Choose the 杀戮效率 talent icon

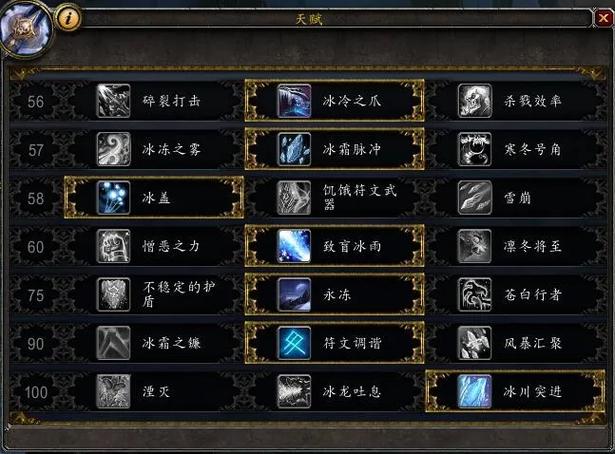pos(475,101)
